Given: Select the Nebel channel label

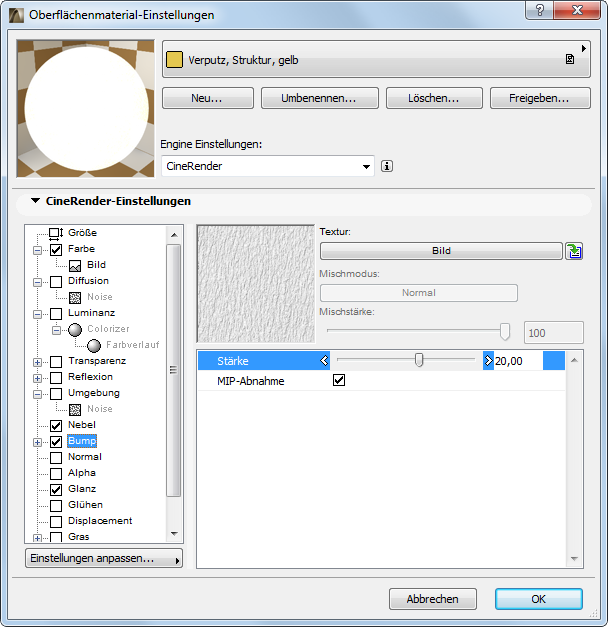Looking at the screenshot, I should click(82, 425).
